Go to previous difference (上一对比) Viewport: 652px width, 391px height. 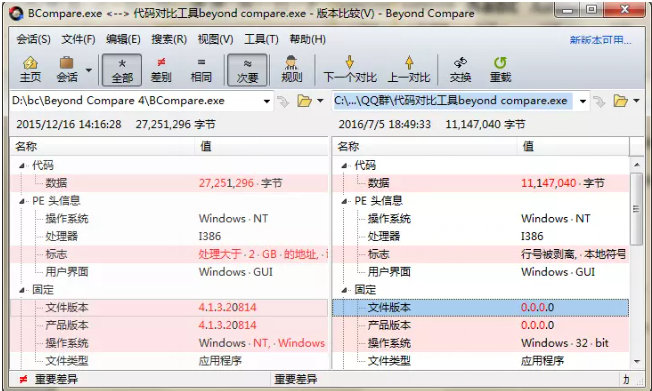pyautogui.click(x=409, y=69)
